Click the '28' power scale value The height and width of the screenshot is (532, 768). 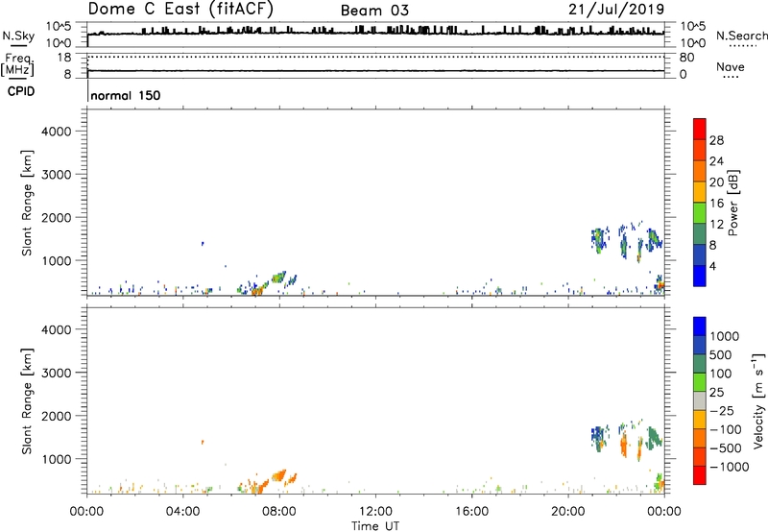point(716,140)
